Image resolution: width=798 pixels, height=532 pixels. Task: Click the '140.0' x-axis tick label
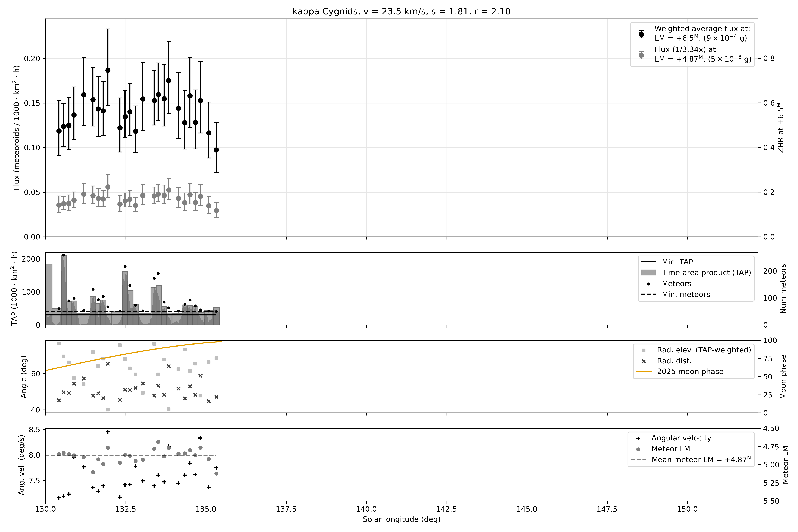366,509
